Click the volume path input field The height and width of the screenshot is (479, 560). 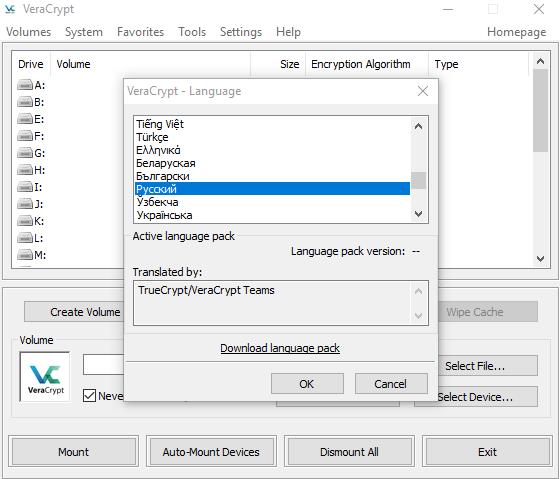click(104, 364)
